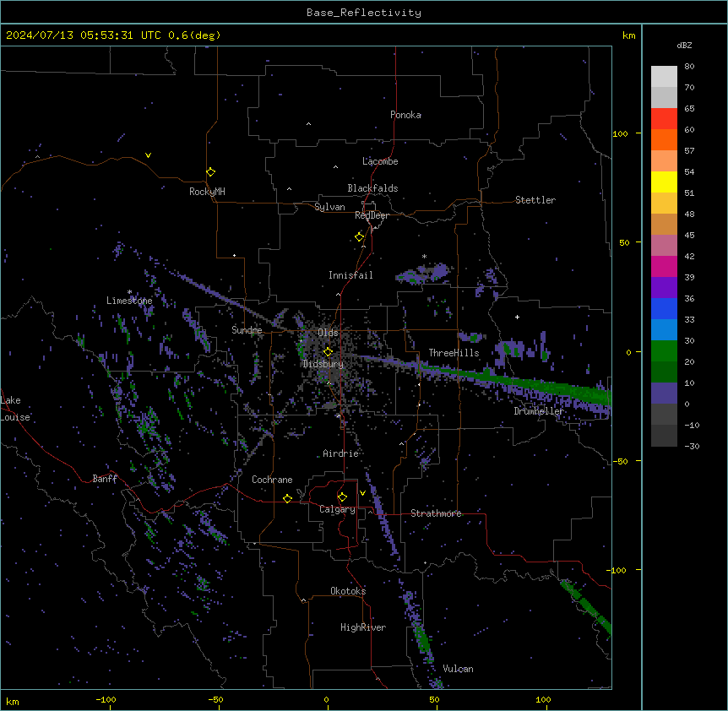Click the Sundre town label

click(247, 330)
